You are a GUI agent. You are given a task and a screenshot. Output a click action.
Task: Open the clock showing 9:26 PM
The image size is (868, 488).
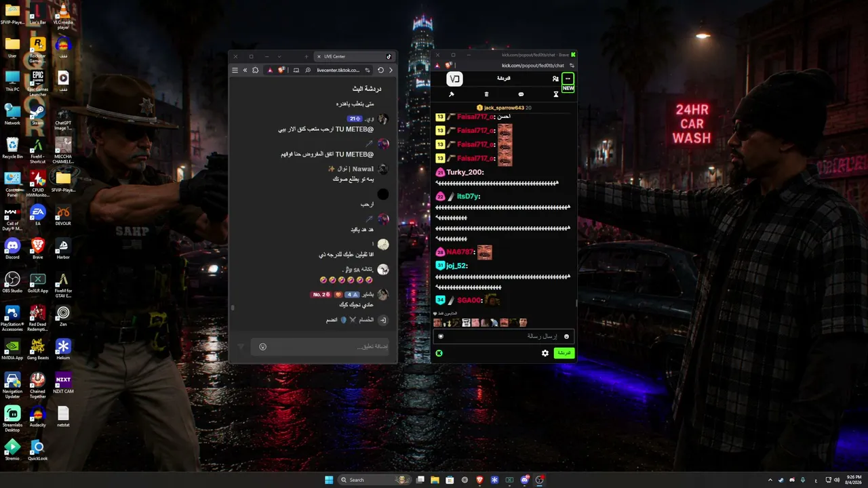coord(852,480)
